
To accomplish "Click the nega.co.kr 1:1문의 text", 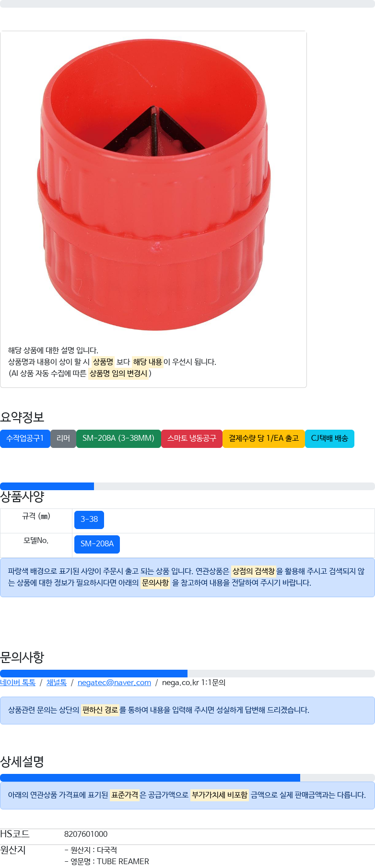I will 194,683.
